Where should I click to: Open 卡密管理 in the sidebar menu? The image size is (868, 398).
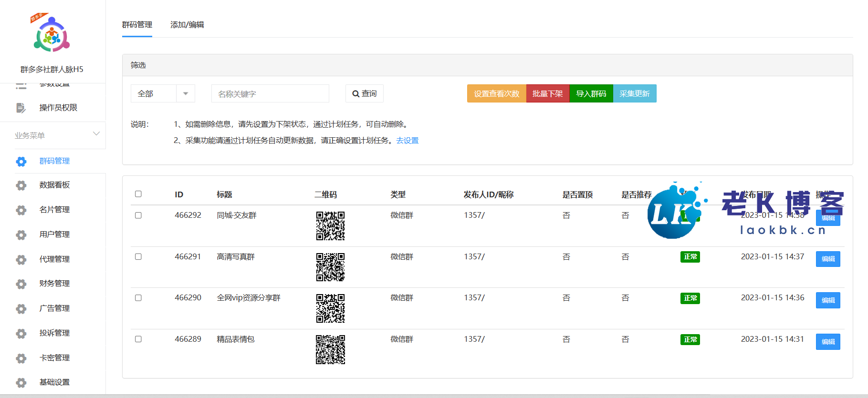(54, 358)
